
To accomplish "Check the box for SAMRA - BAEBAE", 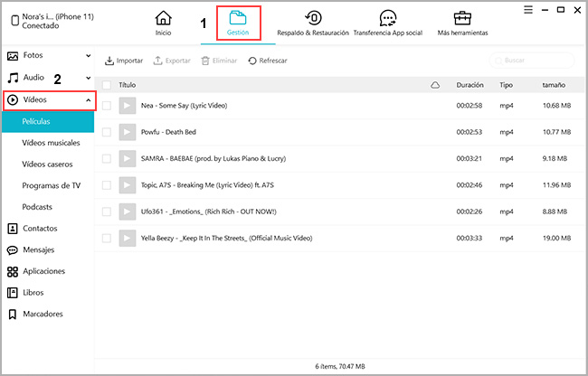I will [107, 159].
